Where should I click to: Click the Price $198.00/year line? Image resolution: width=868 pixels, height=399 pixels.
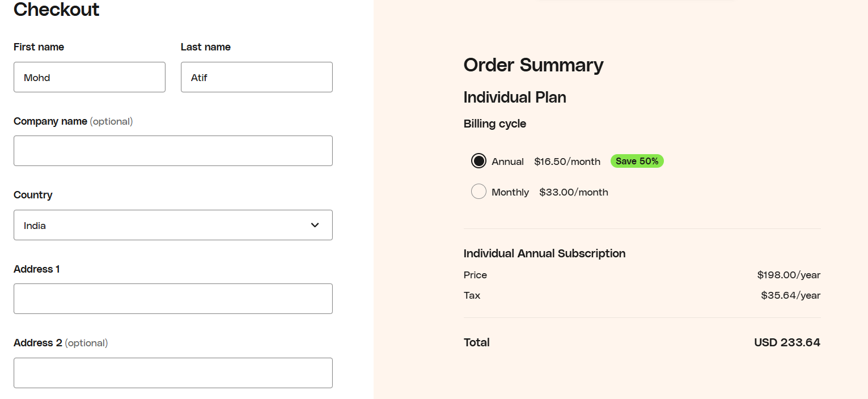click(x=788, y=274)
